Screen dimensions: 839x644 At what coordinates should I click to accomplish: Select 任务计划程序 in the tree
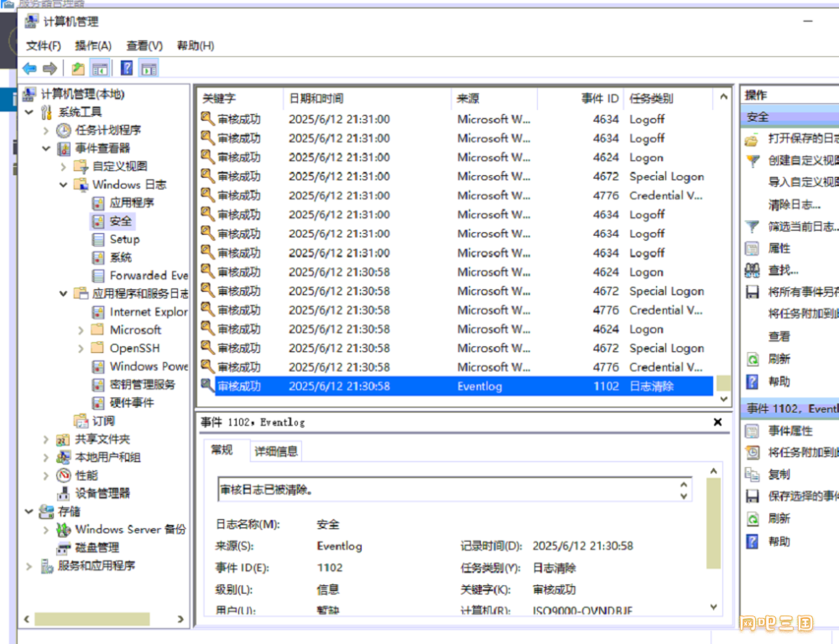coord(108,130)
